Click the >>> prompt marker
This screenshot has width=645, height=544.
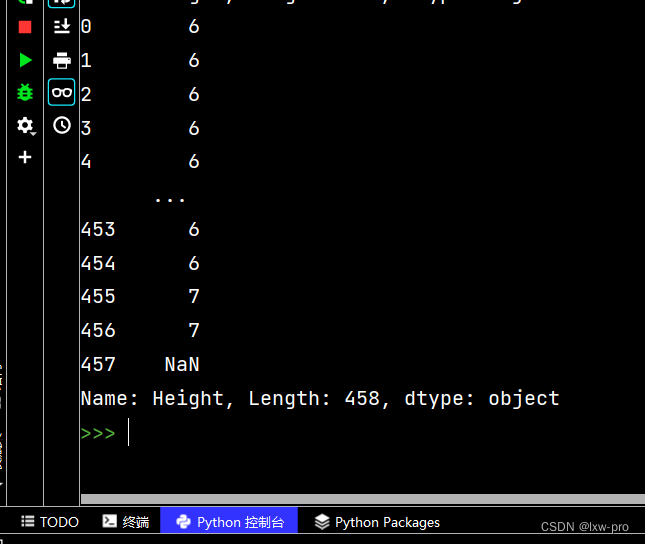tap(98, 433)
